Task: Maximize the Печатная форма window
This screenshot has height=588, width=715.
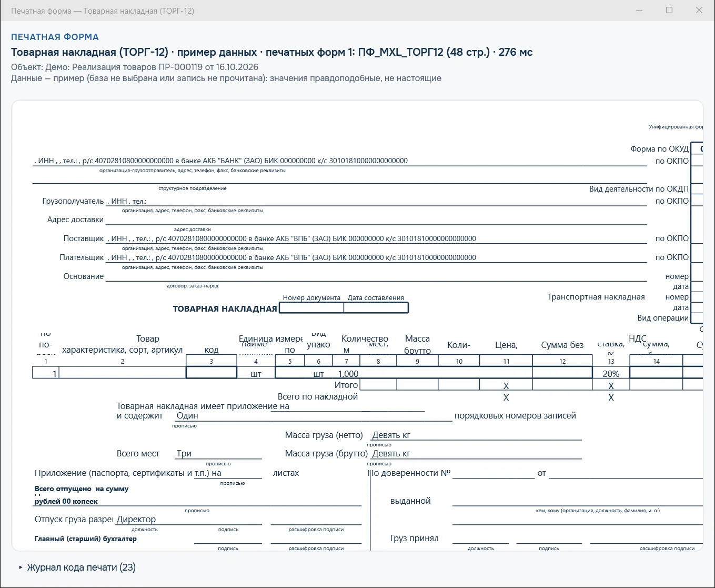Action: tap(669, 11)
